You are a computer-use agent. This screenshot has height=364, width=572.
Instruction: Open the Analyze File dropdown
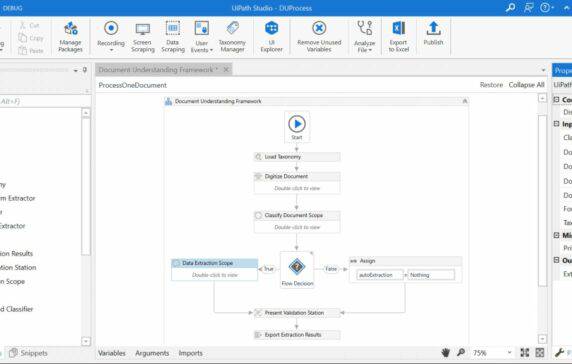coord(364,36)
